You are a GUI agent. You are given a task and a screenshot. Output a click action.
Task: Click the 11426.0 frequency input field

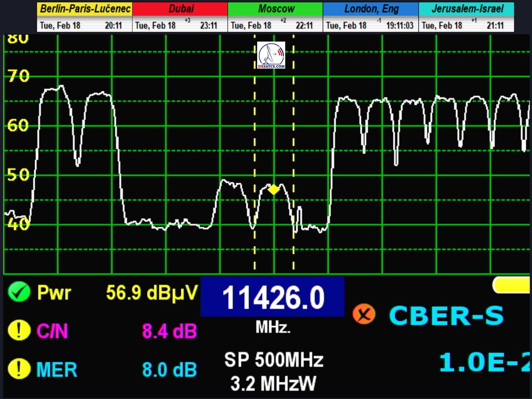[x=272, y=298]
